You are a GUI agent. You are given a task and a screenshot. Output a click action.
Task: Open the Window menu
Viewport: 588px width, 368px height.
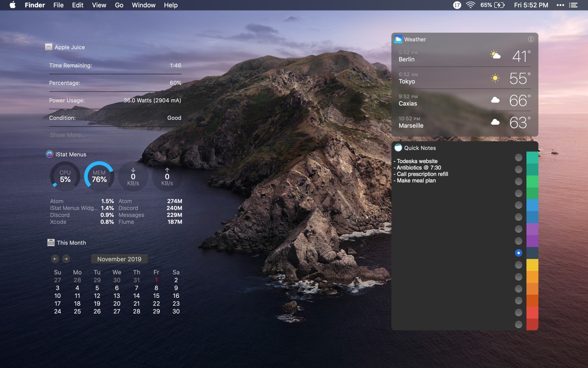pyautogui.click(x=143, y=5)
